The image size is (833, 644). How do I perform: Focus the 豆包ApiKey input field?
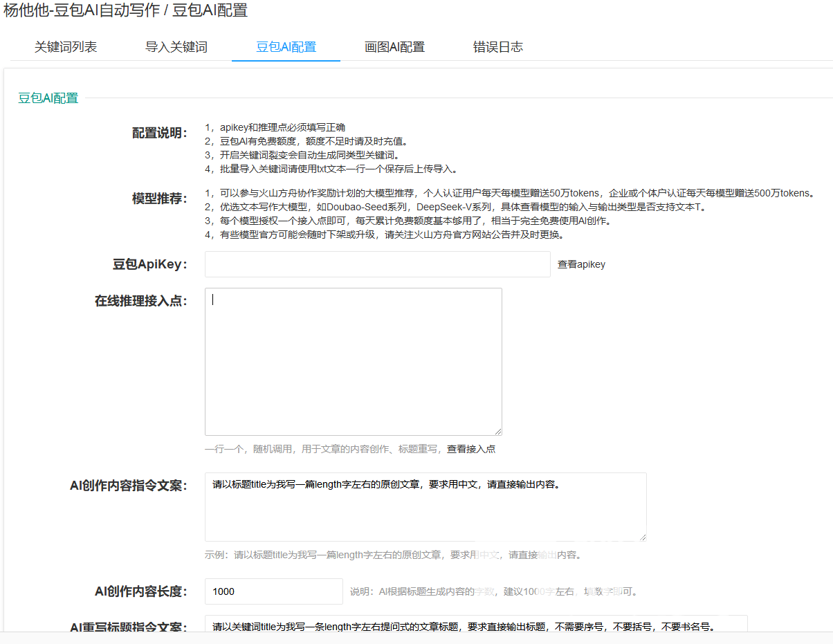[377, 264]
